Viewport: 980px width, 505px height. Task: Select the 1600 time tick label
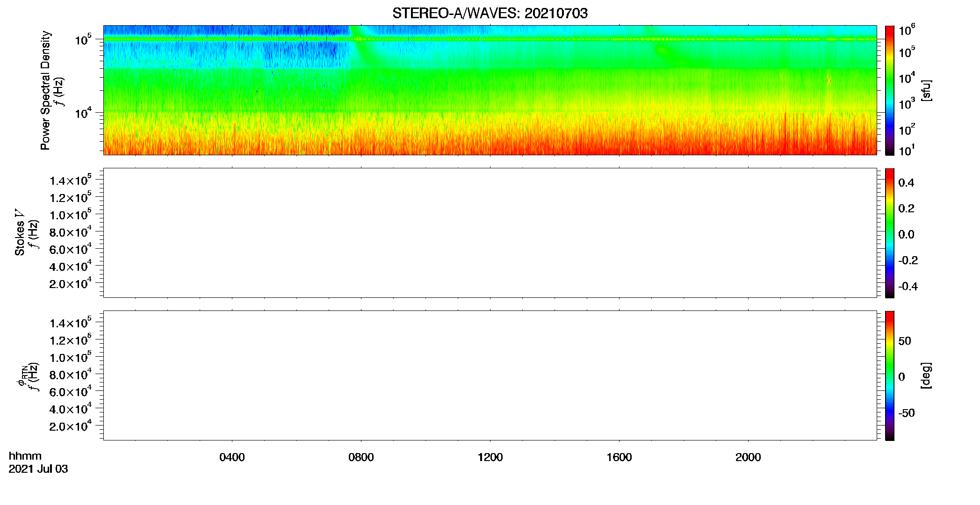tap(619, 457)
